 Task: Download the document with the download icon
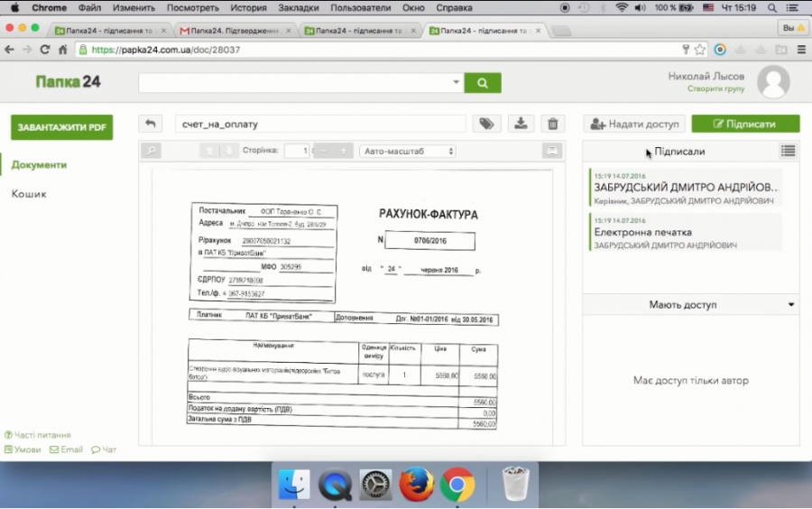coord(521,124)
